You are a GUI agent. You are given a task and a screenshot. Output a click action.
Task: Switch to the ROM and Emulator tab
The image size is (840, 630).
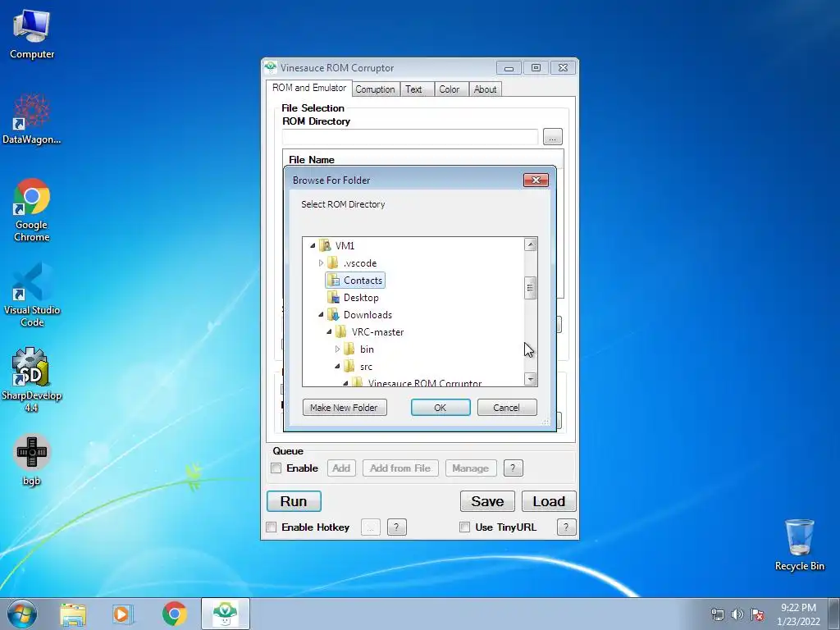coord(309,88)
